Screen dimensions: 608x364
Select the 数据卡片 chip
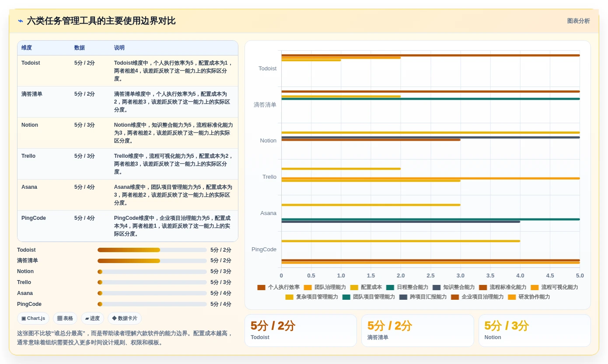point(125,319)
